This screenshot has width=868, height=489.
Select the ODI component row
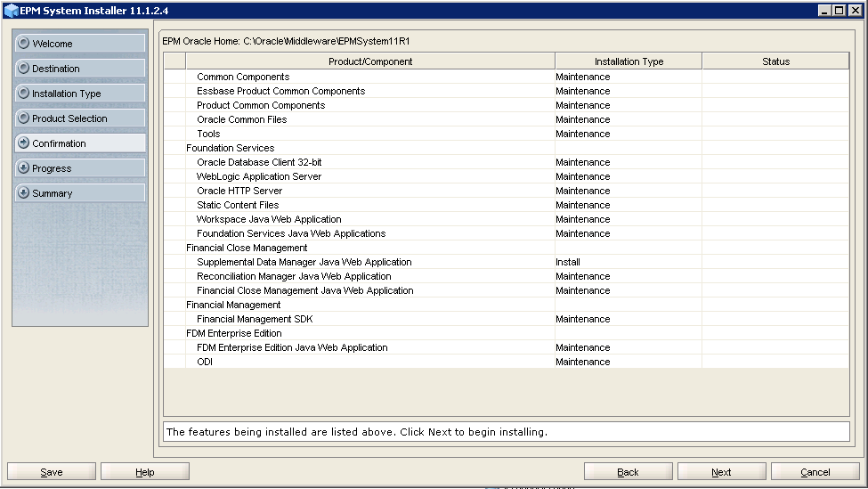205,362
